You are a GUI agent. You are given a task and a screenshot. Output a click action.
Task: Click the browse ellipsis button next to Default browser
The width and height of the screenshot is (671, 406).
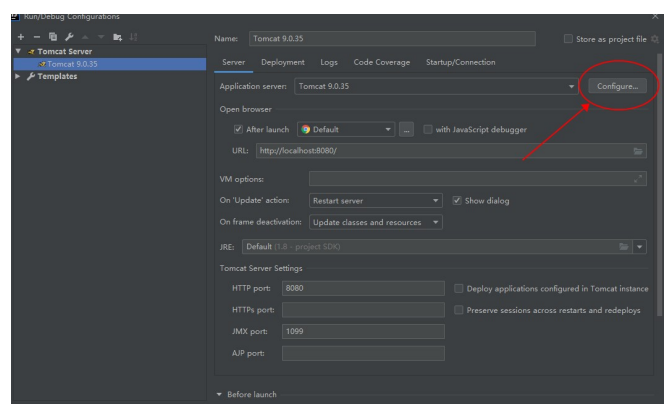click(407, 129)
